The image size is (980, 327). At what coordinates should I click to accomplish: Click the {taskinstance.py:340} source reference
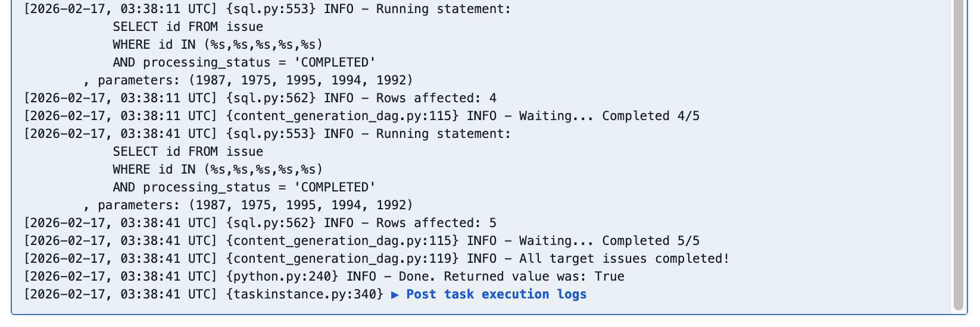(305, 295)
